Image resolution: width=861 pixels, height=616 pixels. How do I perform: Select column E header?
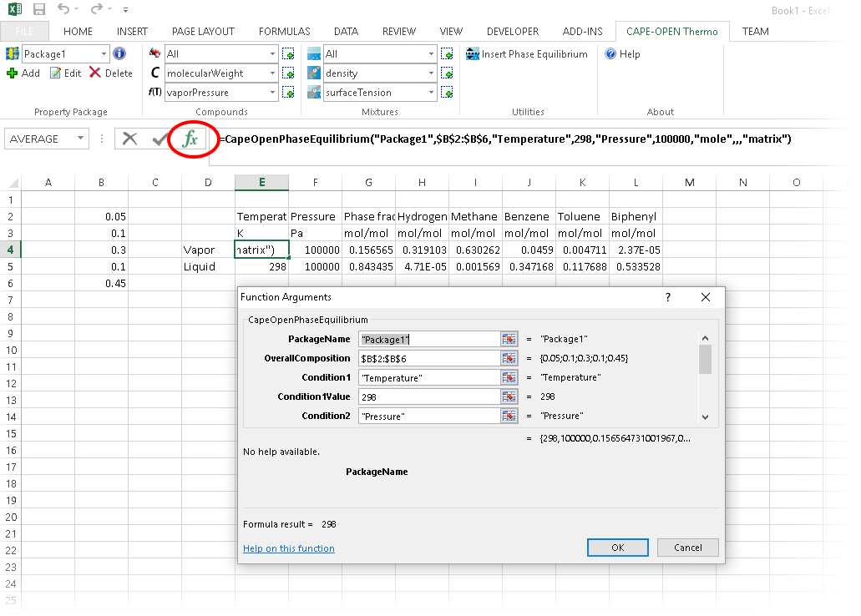pos(261,182)
